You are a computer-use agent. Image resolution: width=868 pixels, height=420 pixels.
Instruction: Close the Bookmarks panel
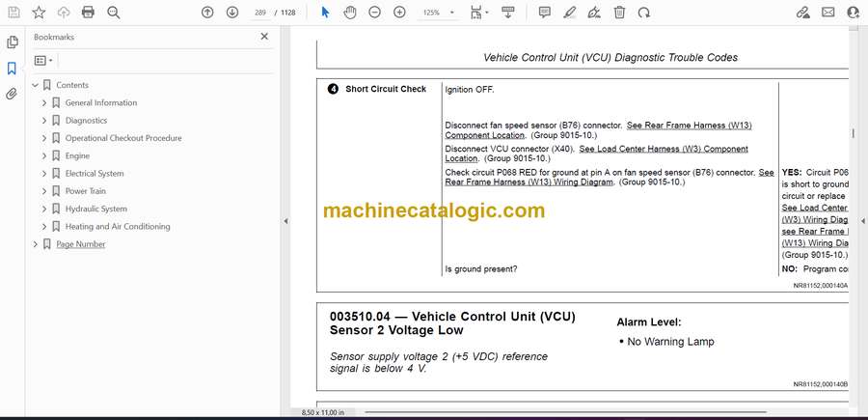(264, 37)
